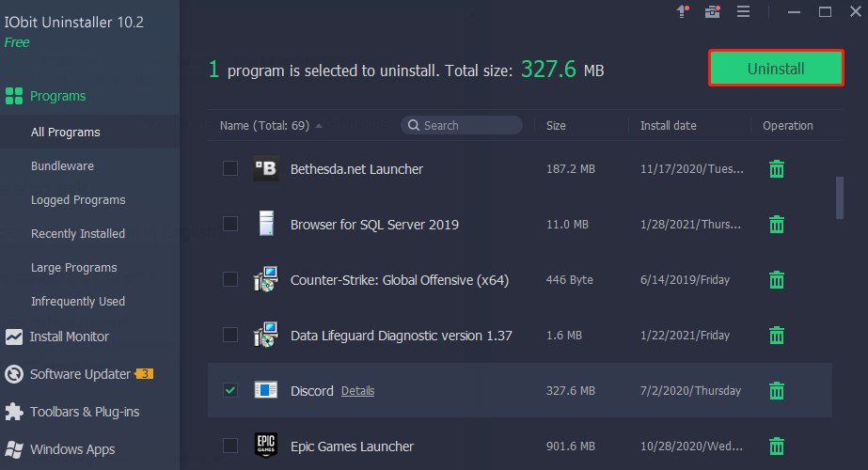Click the Free edition label
This screenshot has height=470, width=868.
[17, 42]
